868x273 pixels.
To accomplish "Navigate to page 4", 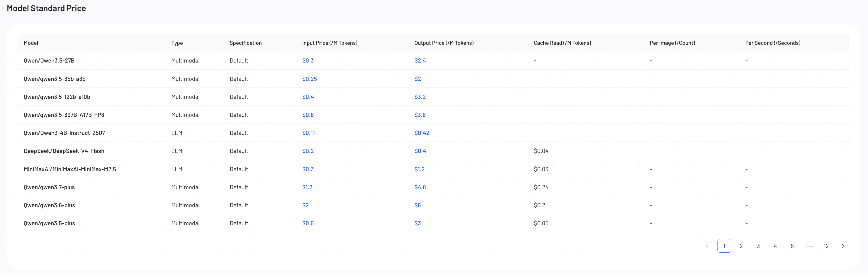I will (775, 246).
